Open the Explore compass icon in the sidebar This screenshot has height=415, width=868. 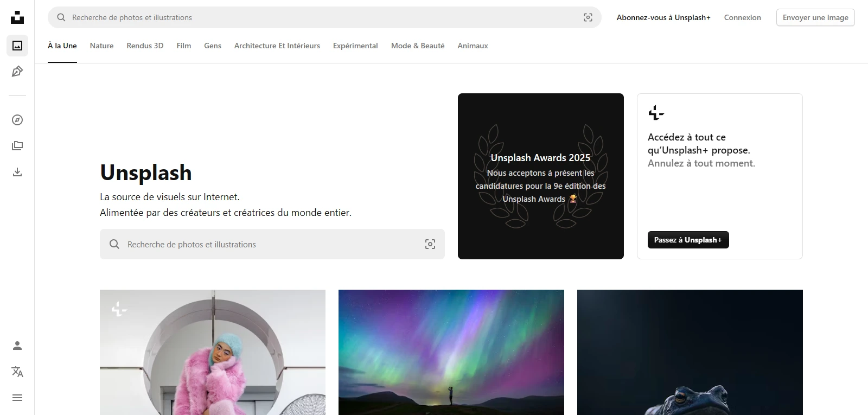pyautogui.click(x=17, y=120)
